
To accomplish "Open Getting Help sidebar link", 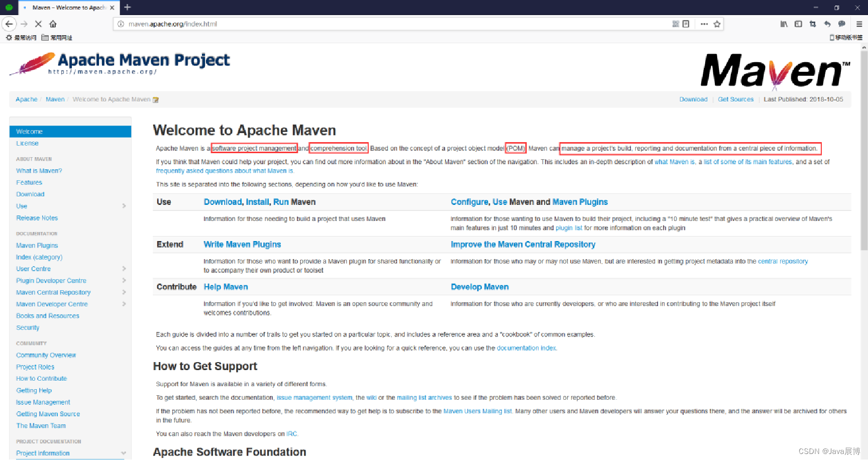I will point(34,391).
